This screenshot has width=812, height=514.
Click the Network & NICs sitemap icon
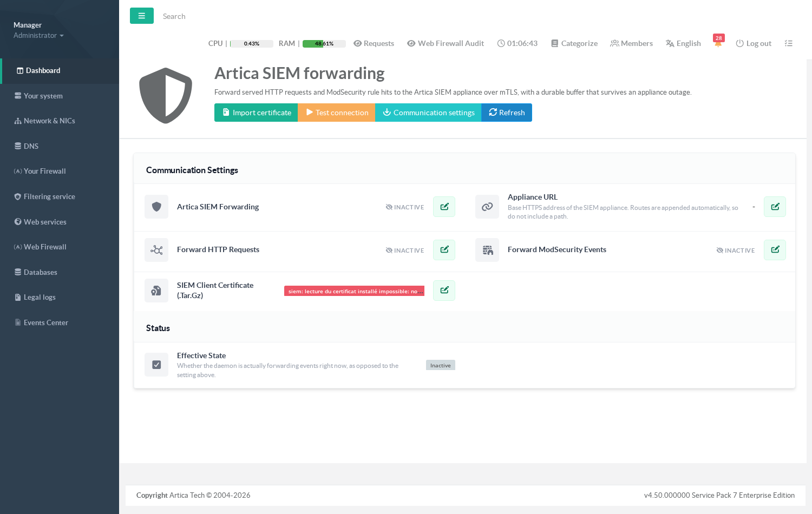pyautogui.click(x=18, y=121)
